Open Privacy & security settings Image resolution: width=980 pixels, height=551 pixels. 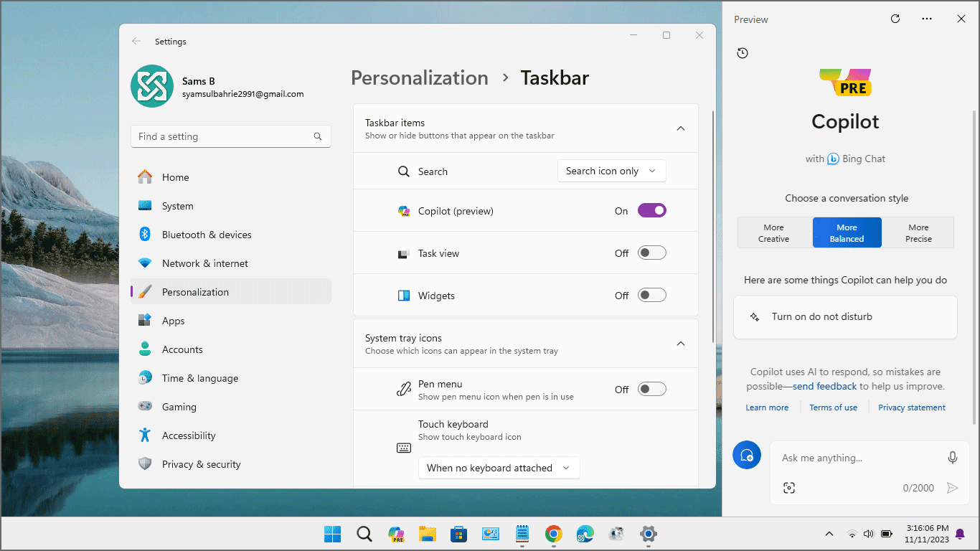click(231, 464)
